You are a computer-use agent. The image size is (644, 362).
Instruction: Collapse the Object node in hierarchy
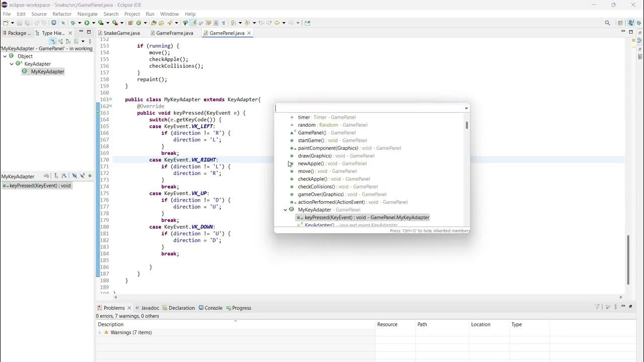pyautogui.click(x=5, y=56)
